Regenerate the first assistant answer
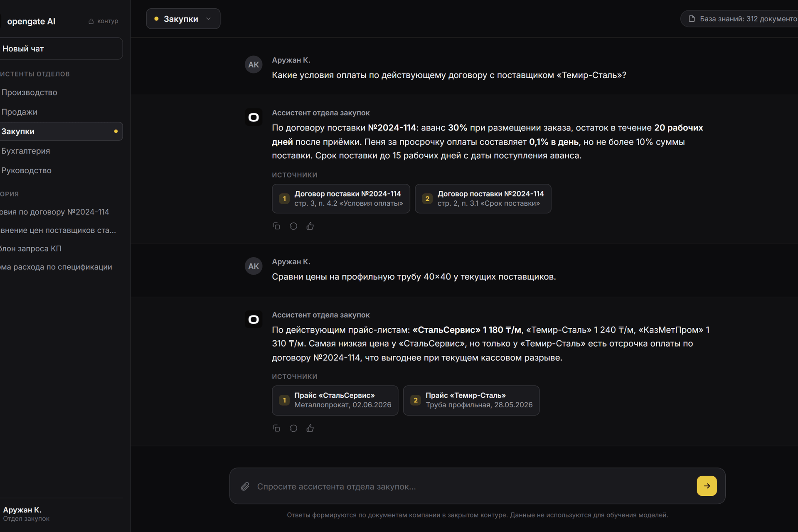The width and height of the screenshot is (798, 532). coord(293,226)
